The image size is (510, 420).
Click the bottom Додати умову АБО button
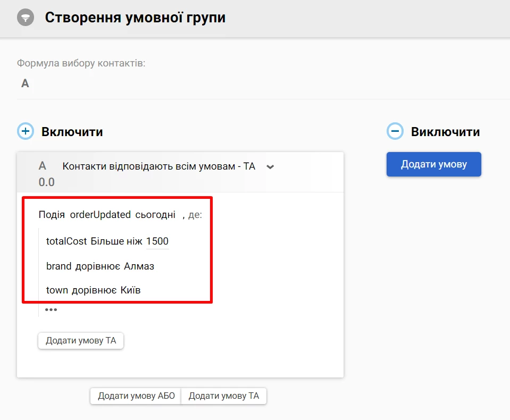[136, 396]
